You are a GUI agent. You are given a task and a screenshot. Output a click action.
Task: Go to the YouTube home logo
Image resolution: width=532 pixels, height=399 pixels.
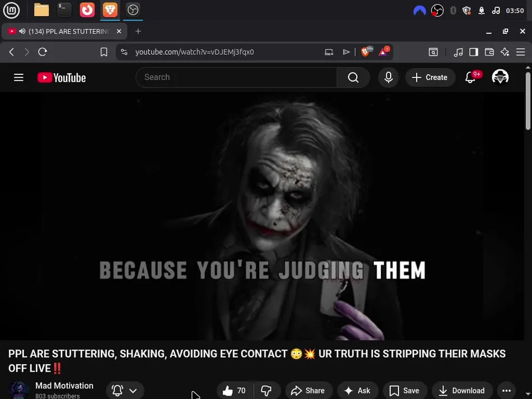62,78
